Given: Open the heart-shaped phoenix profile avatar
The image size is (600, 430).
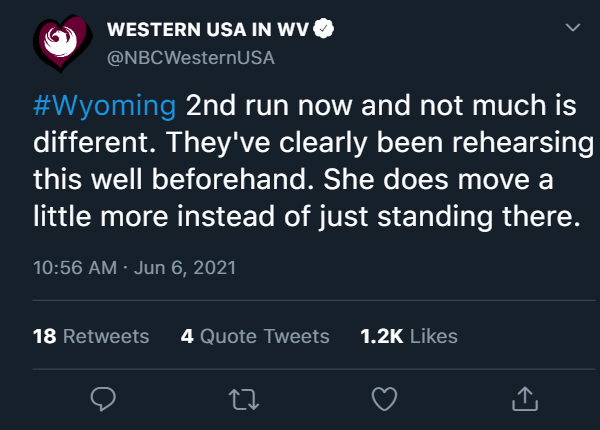Looking at the screenshot, I should pos(62,42).
